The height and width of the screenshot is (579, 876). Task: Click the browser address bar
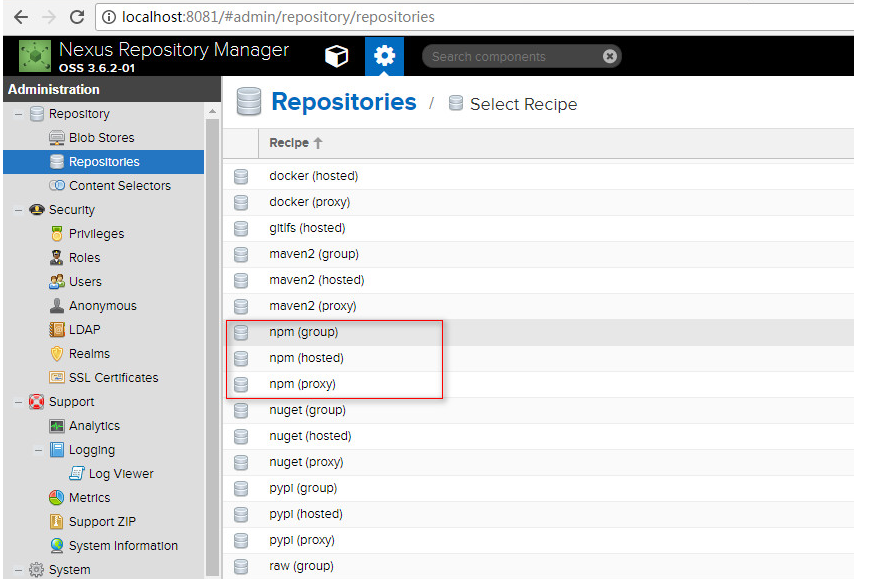475,17
